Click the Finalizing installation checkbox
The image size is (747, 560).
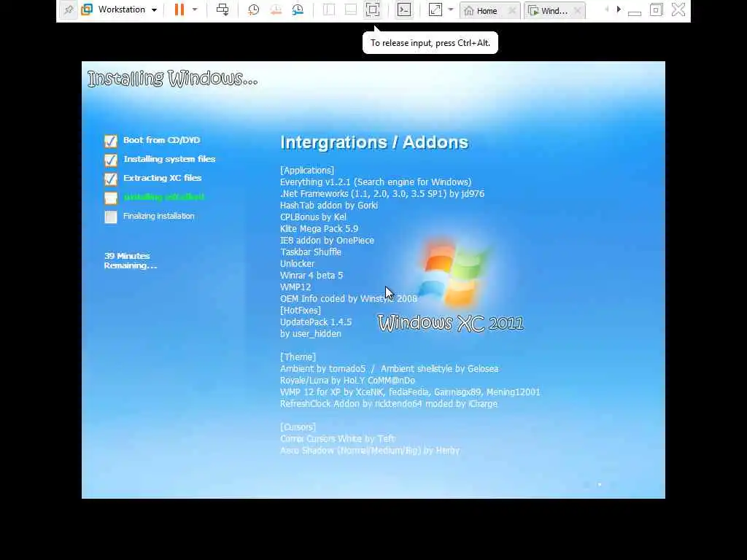(x=111, y=217)
